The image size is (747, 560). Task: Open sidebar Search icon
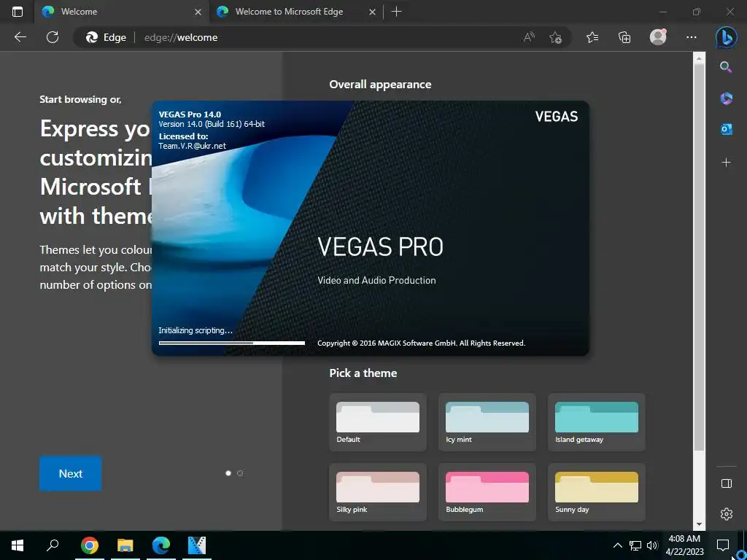(726, 67)
